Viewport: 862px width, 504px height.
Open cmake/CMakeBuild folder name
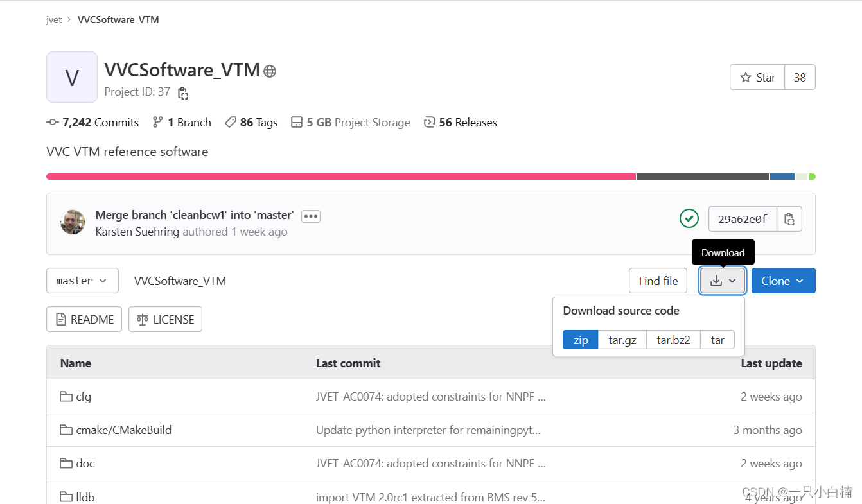tap(124, 430)
